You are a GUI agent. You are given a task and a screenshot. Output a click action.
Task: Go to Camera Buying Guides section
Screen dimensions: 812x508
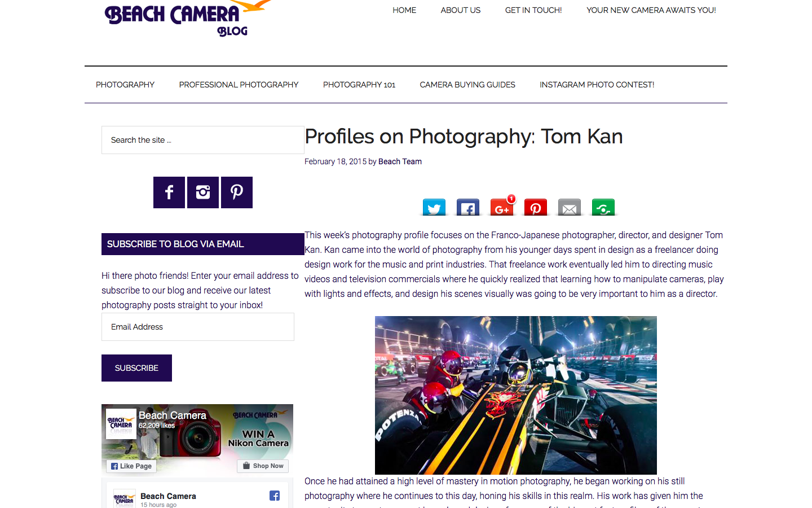tap(467, 85)
